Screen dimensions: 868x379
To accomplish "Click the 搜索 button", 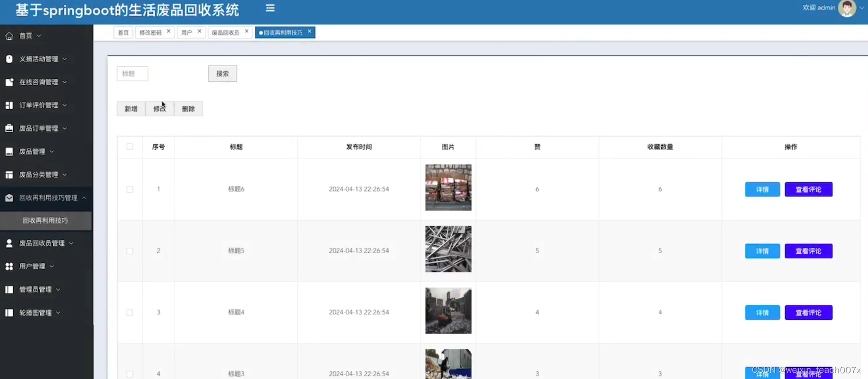I will pyautogui.click(x=222, y=73).
